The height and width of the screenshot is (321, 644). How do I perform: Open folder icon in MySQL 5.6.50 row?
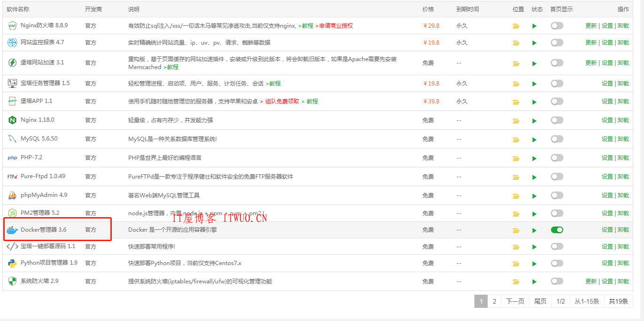516,140
